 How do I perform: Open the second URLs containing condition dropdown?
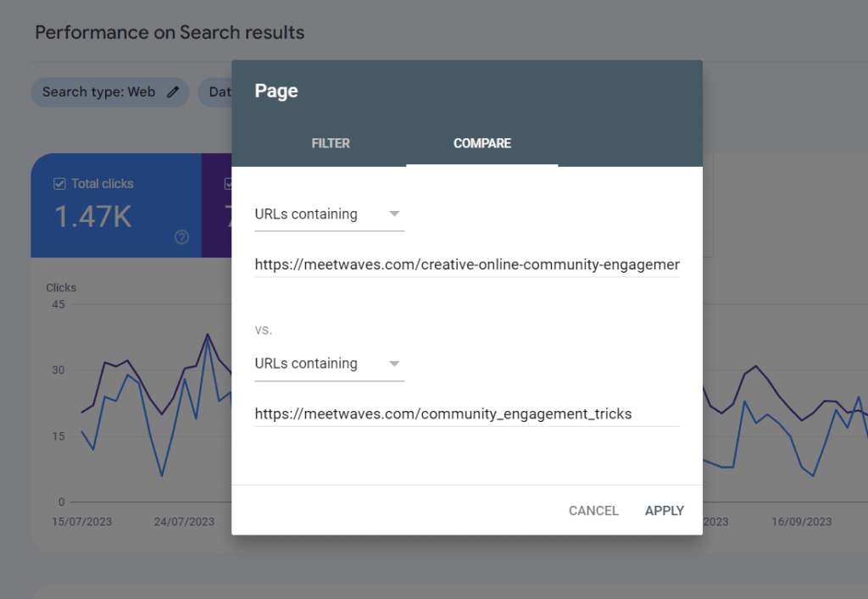click(329, 363)
